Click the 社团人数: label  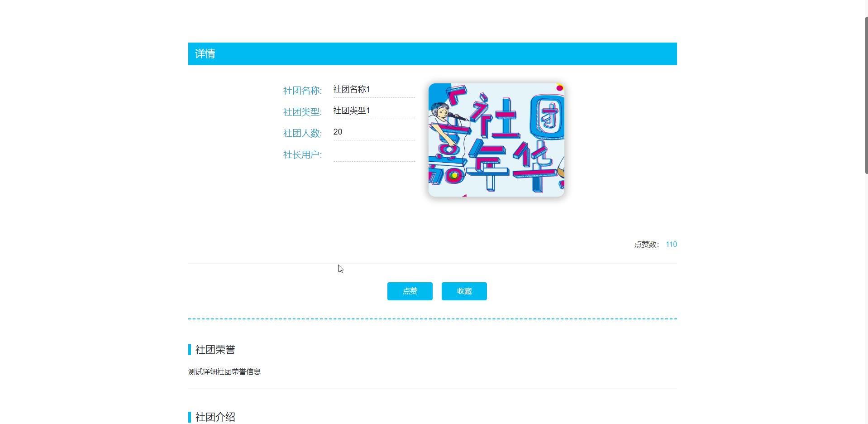click(x=302, y=133)
